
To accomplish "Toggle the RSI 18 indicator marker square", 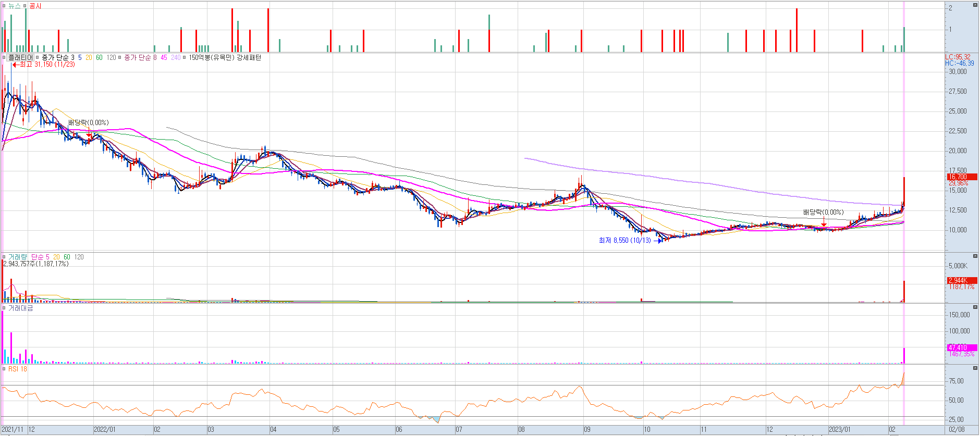I will click(4, 369).
